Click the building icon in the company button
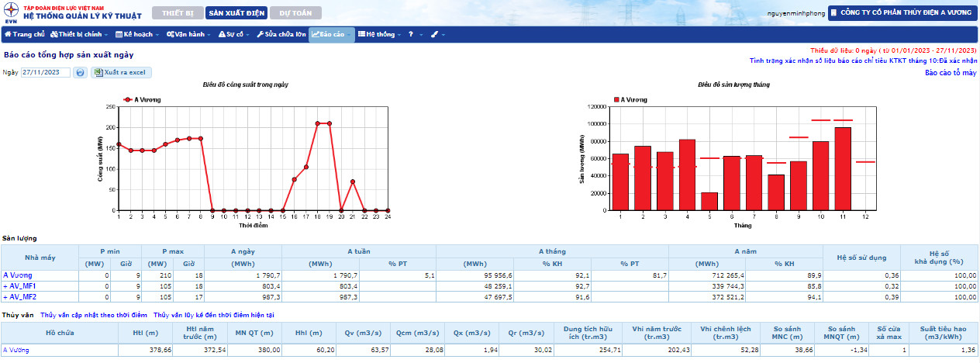 [833, 13]
